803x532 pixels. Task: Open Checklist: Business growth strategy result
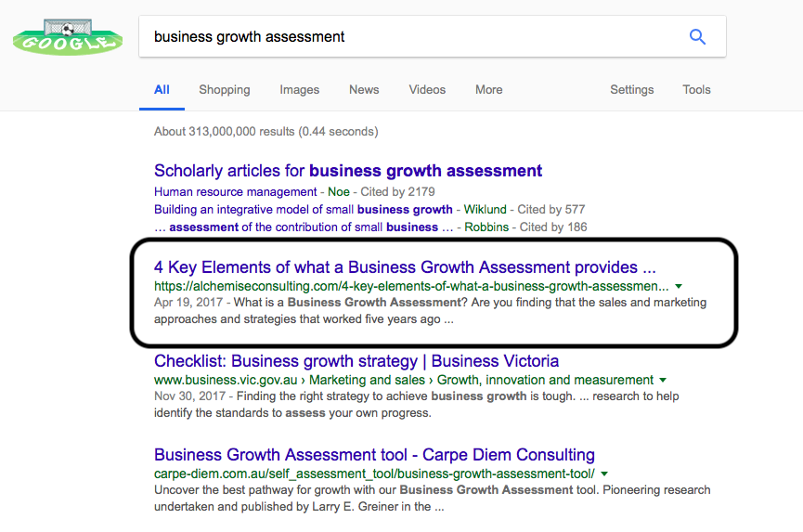[356, 361]
